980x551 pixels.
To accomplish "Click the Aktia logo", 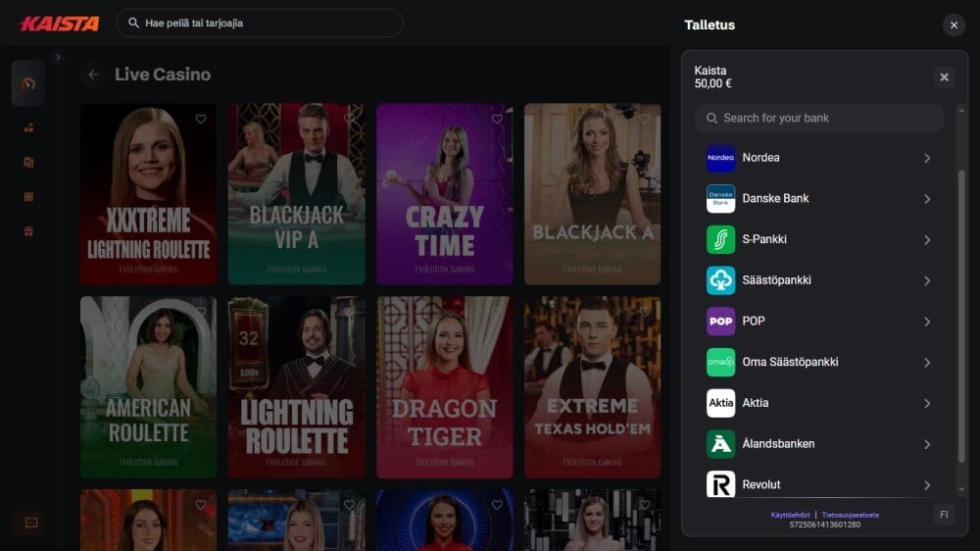I will point(720,403).
